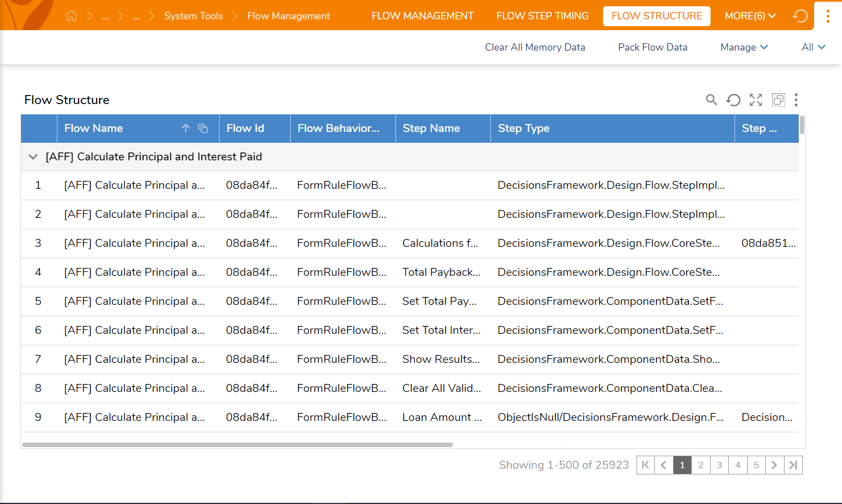Screen dimensions: 842x504
Task: Open the All dropdown
Action: pyautogui.click(x=813, y=47)
